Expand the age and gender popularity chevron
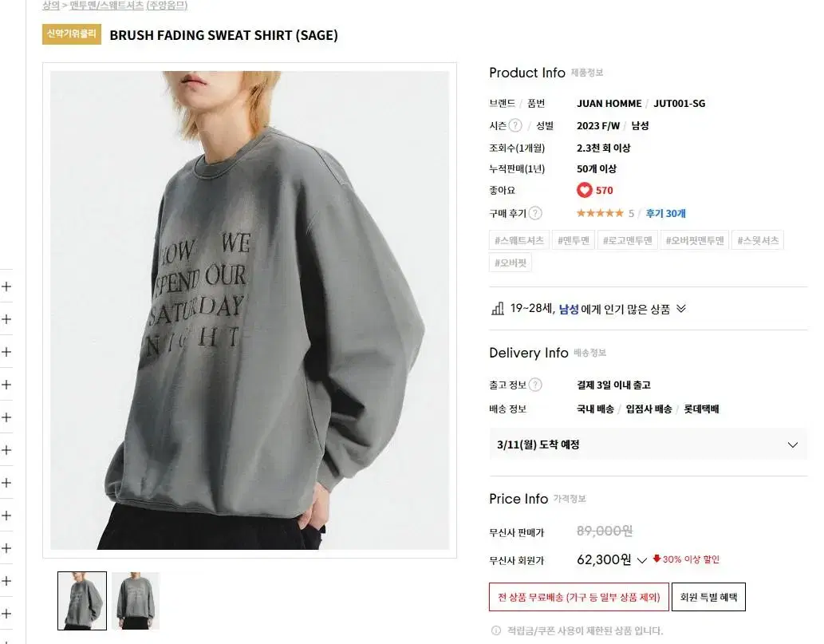This screenshot has height=644, width=824. [681, 309]
